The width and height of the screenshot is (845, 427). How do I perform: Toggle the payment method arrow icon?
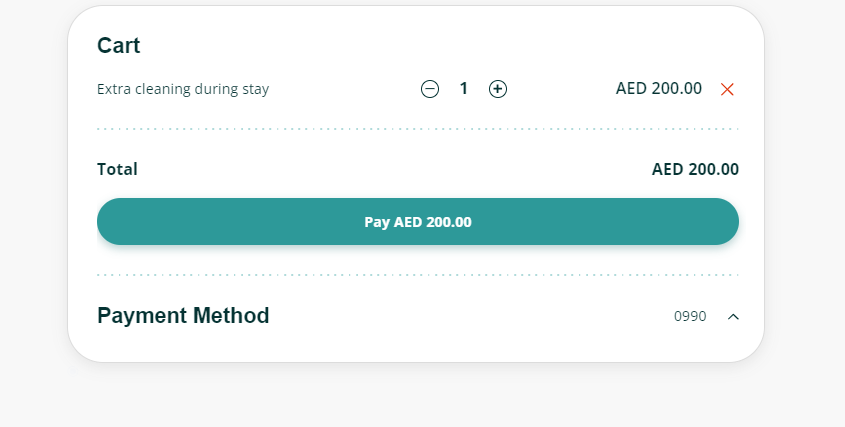point(733,316)
